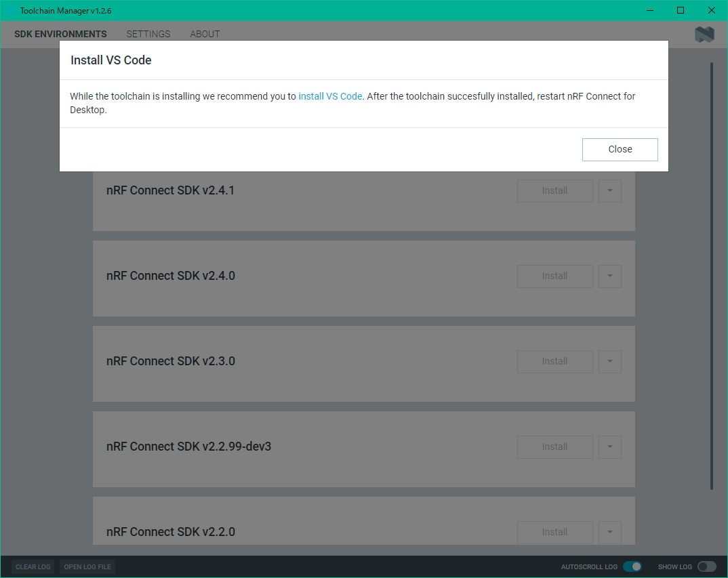Expand dropdown for SDK v2.3.0
This screenshot has width=728, height=578.
pos(610,362)
